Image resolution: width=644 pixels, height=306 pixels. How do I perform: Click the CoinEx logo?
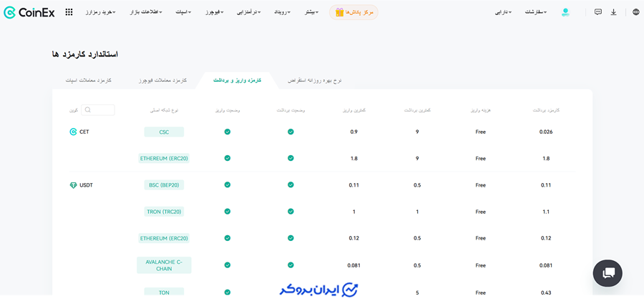(x=29, y=12)
